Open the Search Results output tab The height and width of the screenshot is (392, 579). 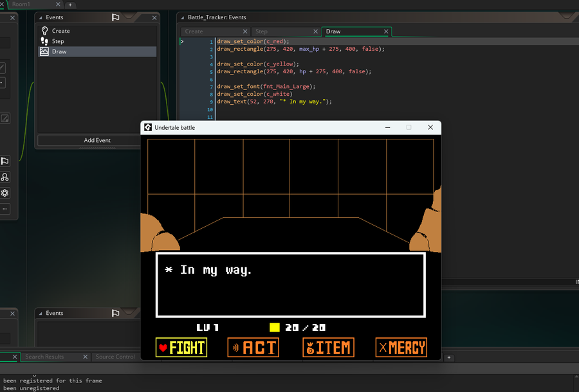[44, 357]
